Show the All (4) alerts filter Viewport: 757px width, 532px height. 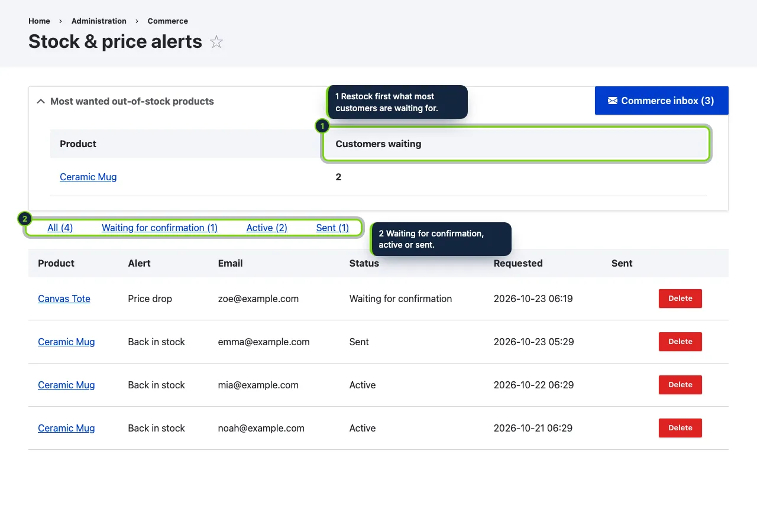click(60, 228)
